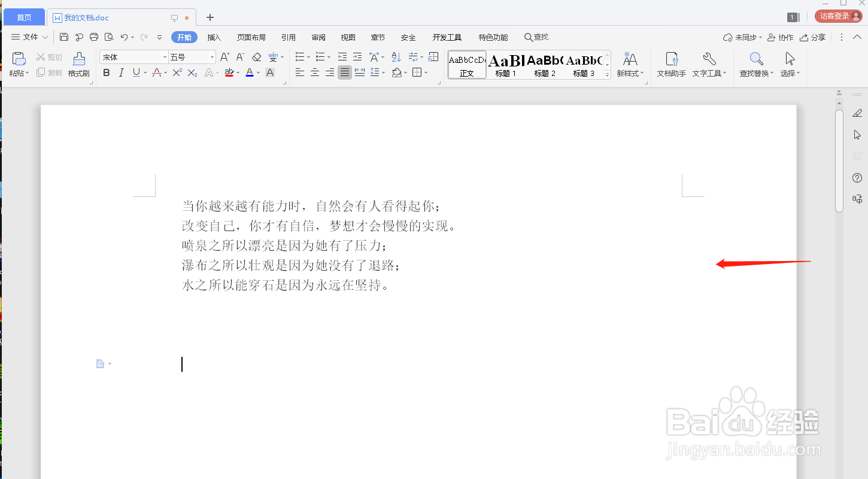Click the Print icon
868x479 pixels.
click(x=94, y=37)
